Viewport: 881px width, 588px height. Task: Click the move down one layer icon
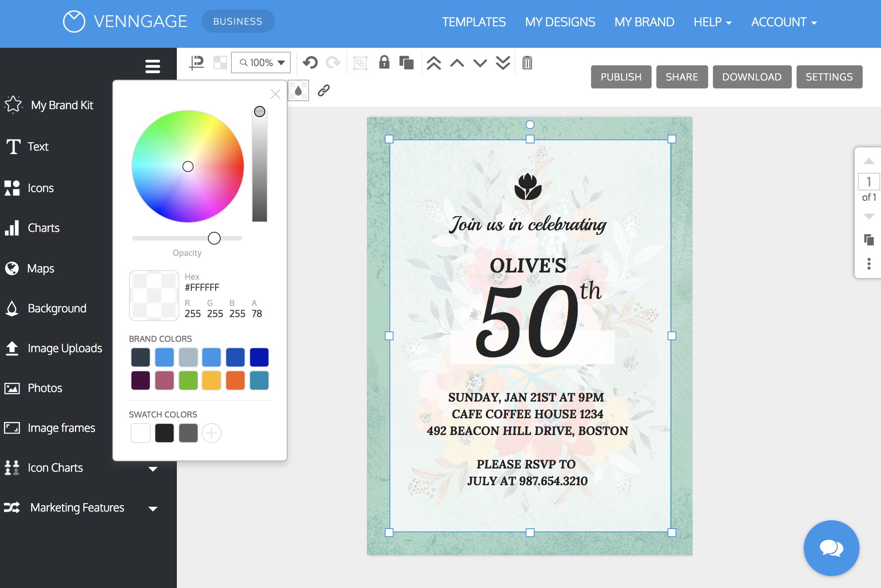(x=479, y=62)
